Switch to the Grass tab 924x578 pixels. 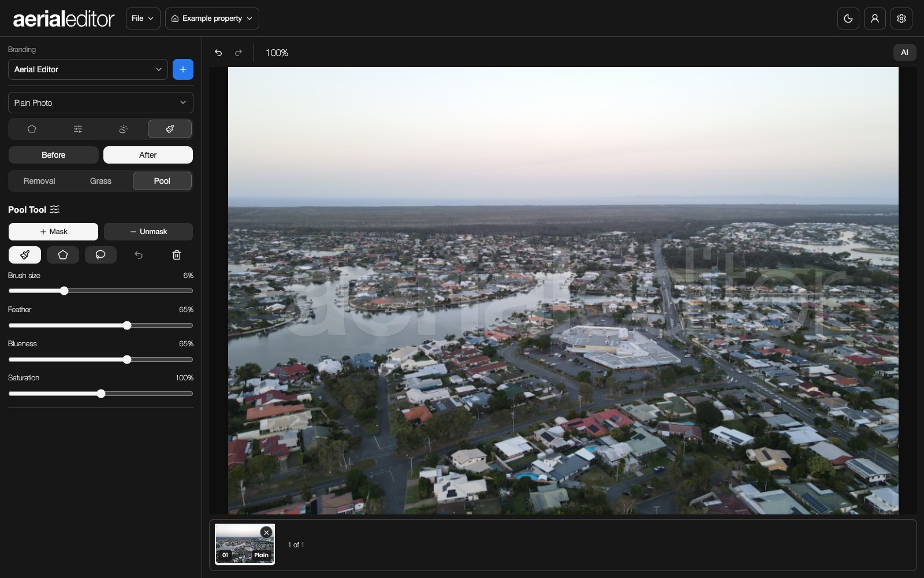click(x=100, y=181)
